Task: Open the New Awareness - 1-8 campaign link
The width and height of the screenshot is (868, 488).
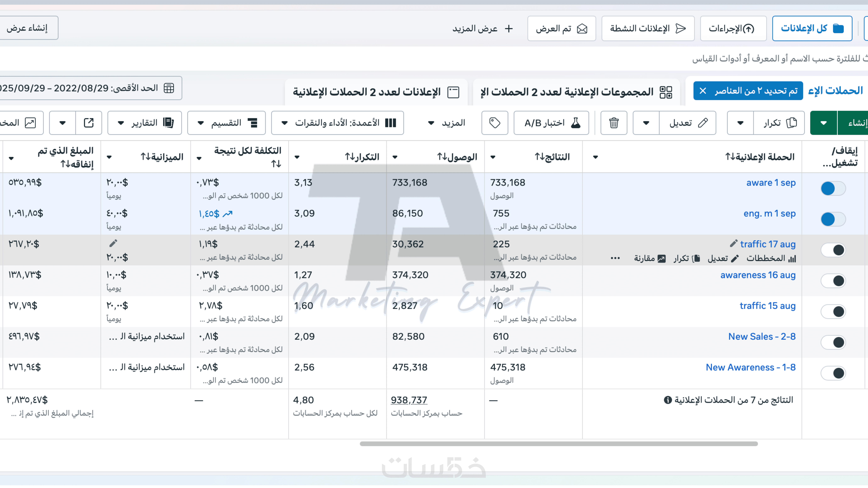Action: (x=750, y=367)
